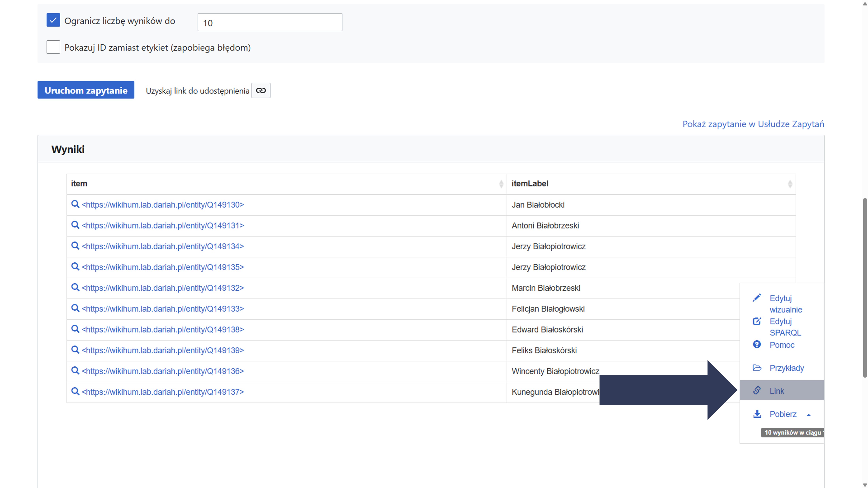Open Pokaż zapytanie w Usłudze Zapytań link
This screenshot has height=488, width=868.
tap(753, 124)
